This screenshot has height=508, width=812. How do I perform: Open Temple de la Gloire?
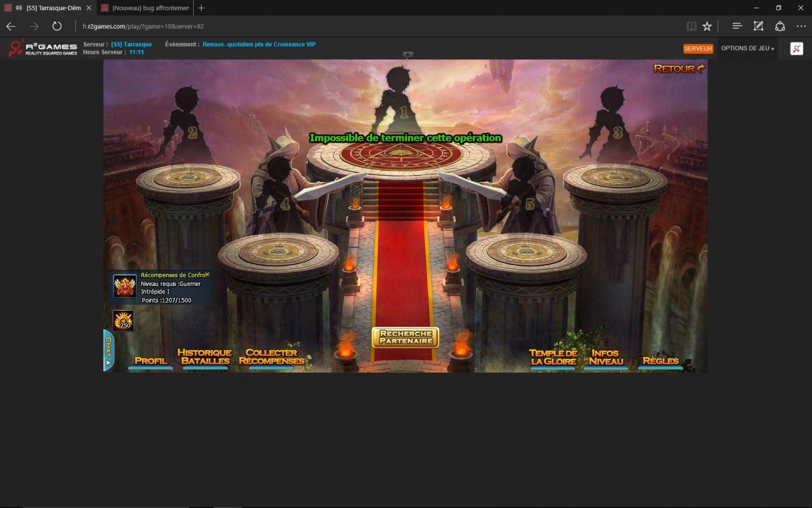(x=553, y=357)
